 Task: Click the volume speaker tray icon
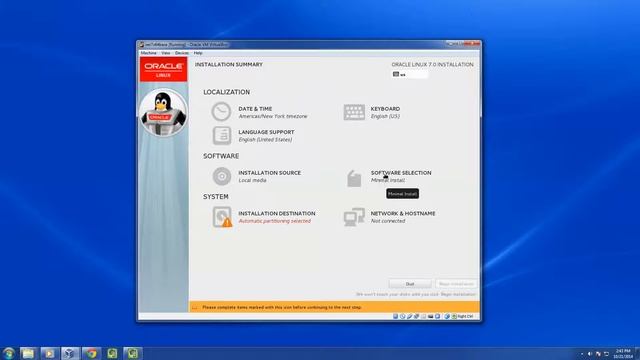point(590,354)
